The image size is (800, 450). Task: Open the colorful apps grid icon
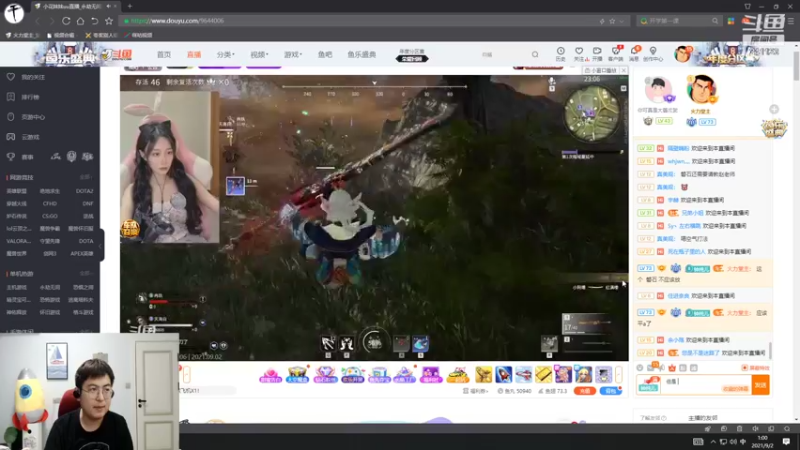[x=731, y=21]
